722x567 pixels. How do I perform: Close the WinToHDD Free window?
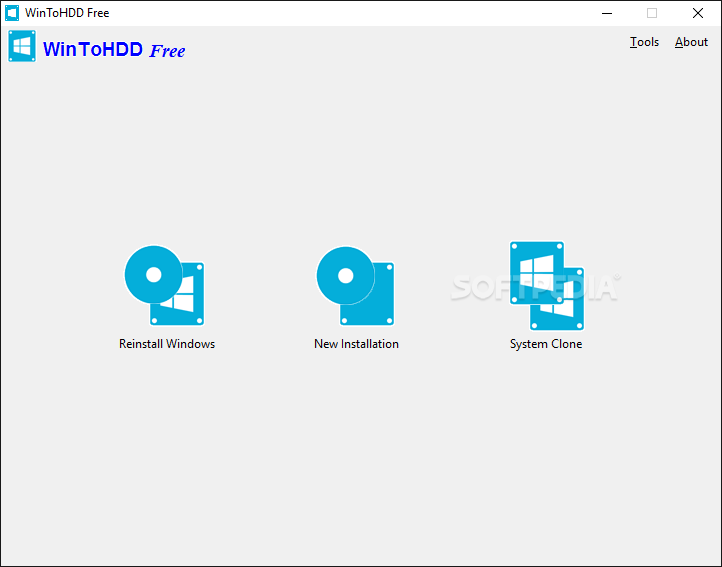tap(698, 13)
